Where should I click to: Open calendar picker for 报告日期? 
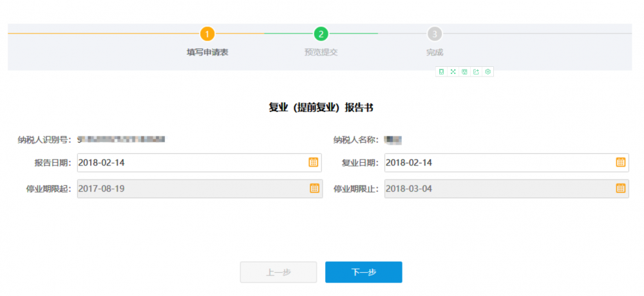[x=314, y=163]
